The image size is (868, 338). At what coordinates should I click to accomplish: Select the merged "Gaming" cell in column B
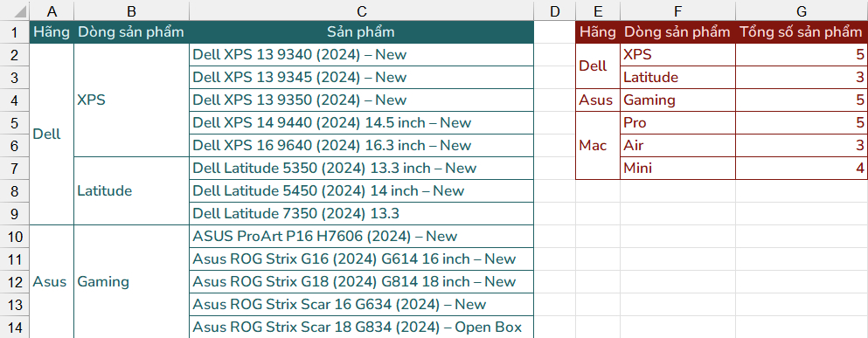tap(131, 281)
